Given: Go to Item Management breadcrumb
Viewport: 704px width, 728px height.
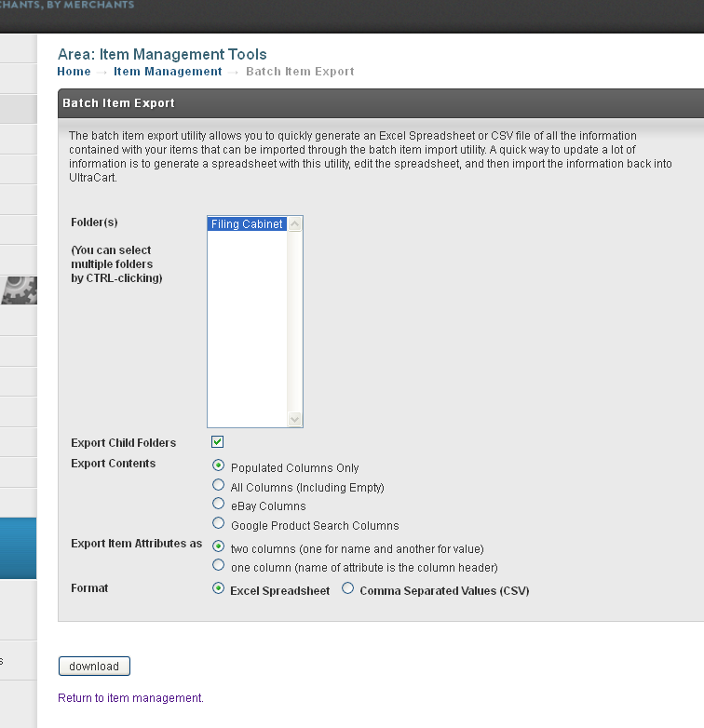Looking at the screenshot, I should click(x=168, y=72).
